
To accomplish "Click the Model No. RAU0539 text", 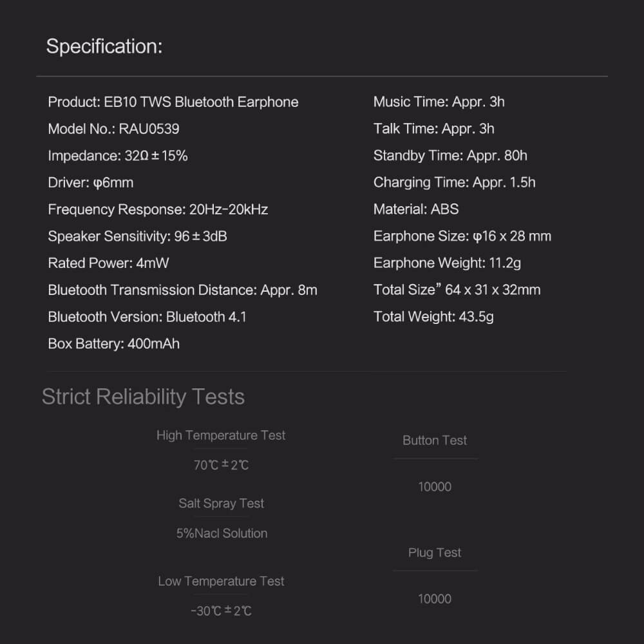I will tap(113, 129).
